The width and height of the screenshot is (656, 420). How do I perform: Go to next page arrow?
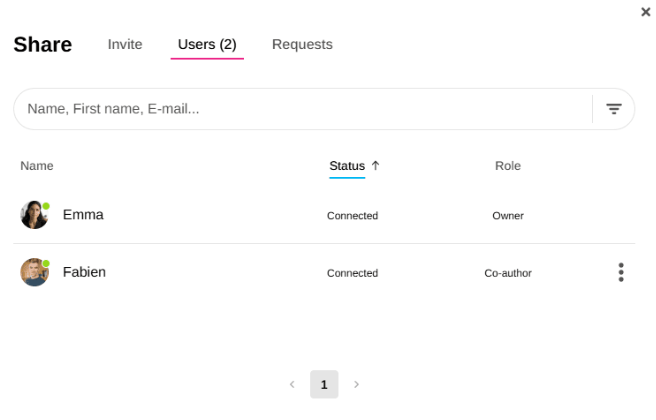coord(356,384)
